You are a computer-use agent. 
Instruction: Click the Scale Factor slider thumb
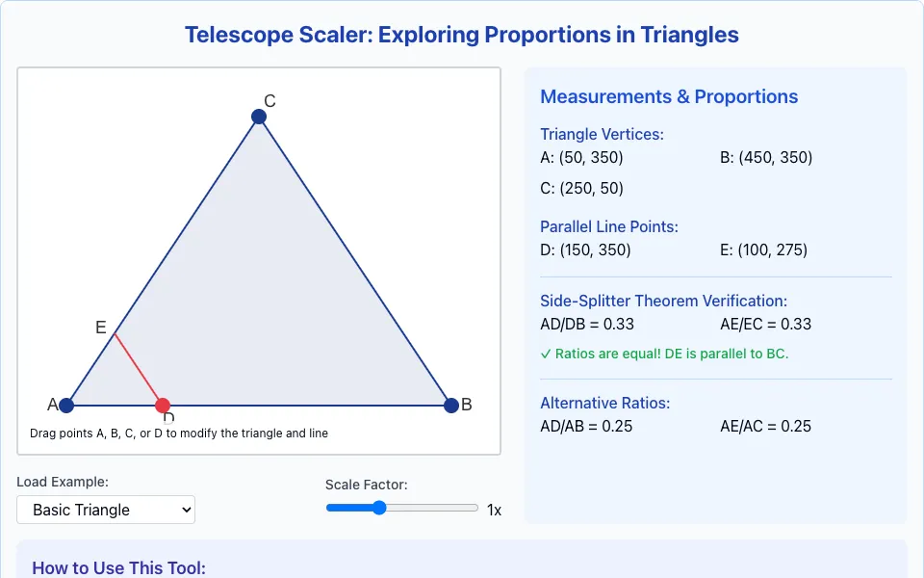point(379,508)
